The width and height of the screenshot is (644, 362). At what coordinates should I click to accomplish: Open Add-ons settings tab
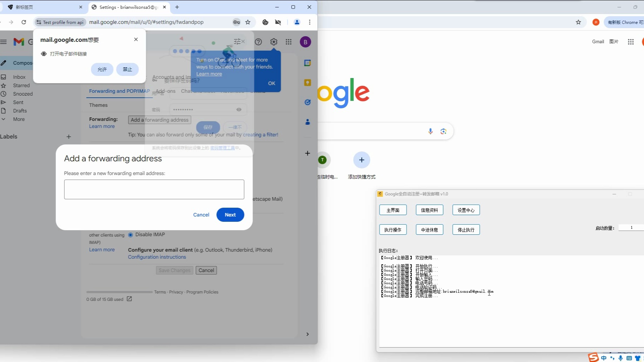[x=165, y=91]
